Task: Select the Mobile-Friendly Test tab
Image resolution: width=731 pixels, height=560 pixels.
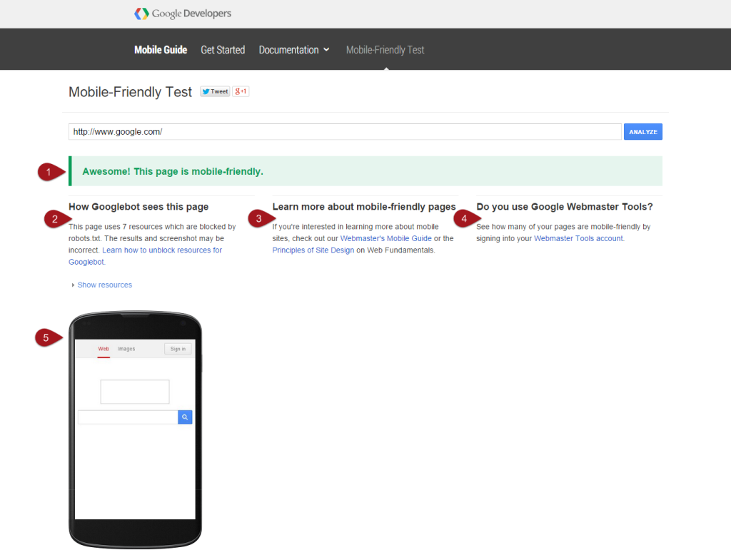Action: coord(385,50)
